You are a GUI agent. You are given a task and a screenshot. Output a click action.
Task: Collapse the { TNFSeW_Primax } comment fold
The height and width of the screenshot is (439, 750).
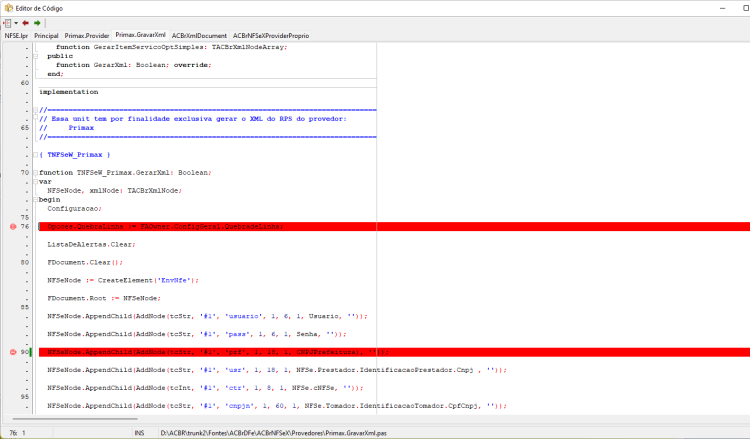pos(35,155)
